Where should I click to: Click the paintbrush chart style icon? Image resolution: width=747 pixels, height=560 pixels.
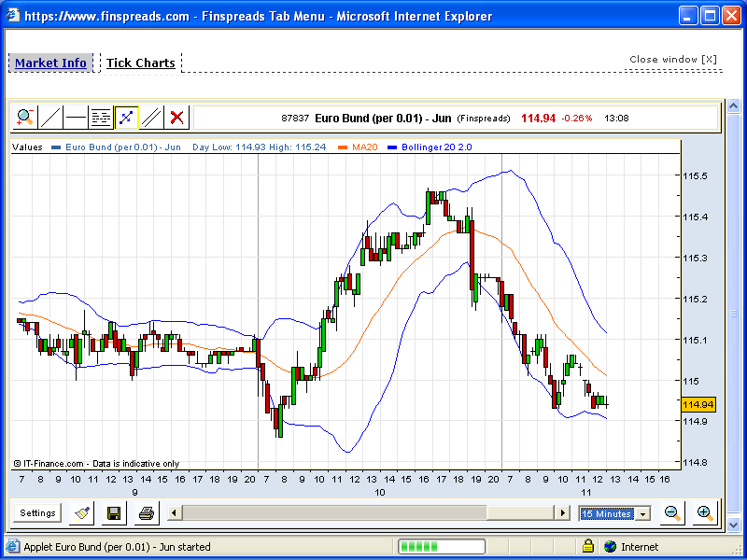coord(82,512)
